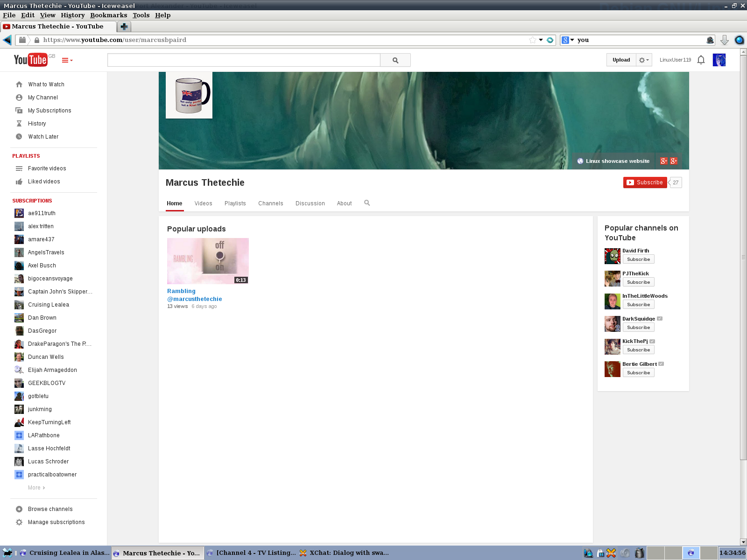Click the David Firth channel avatar
The height and width of the screenshot is (560, 747).
click(x=613, y=256)
